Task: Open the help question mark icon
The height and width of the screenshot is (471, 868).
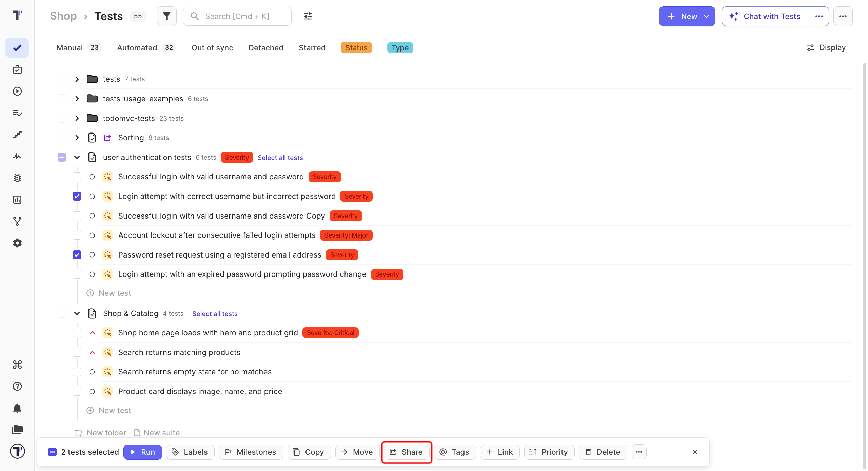Action: pyautogui.click(x=17, y=386)
